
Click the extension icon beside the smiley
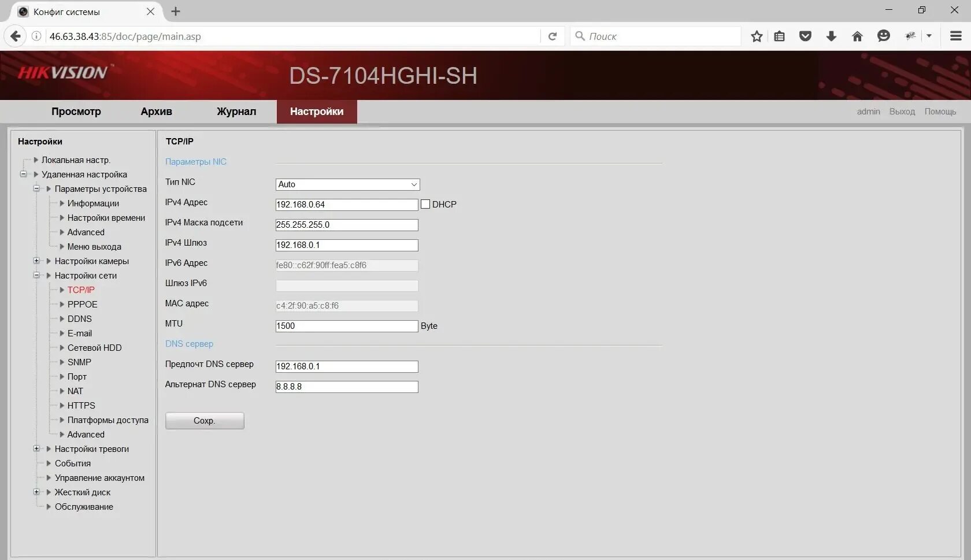point(910,36)
